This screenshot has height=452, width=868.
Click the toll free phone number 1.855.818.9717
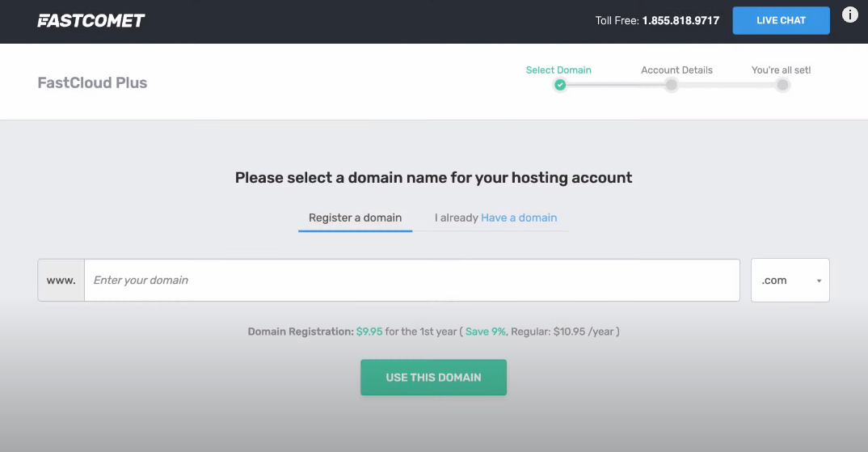coord(680,20)
